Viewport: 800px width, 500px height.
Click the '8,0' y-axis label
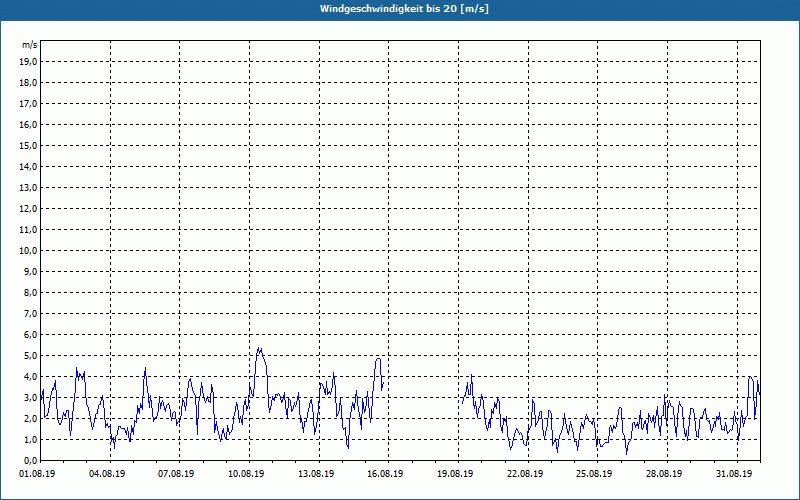point(31,292)
